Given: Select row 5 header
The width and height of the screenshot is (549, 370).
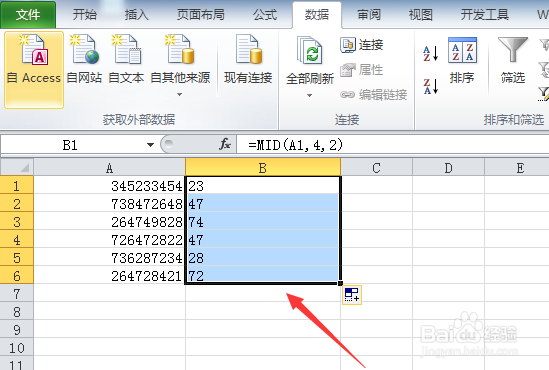Looking at the screenshot, I should (17, 257).
